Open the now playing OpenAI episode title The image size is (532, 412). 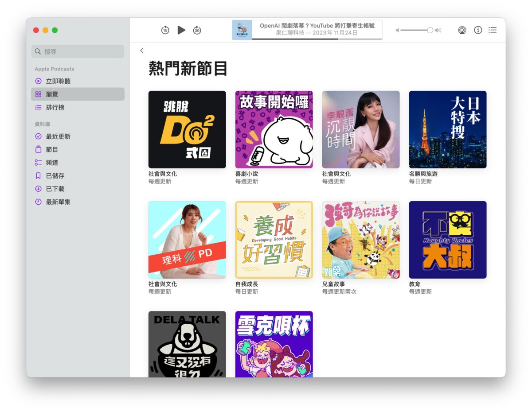[x=317, y=26]
